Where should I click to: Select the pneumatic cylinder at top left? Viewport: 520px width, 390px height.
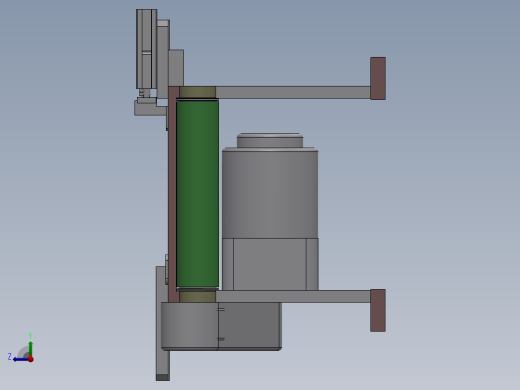click(146, 49)
